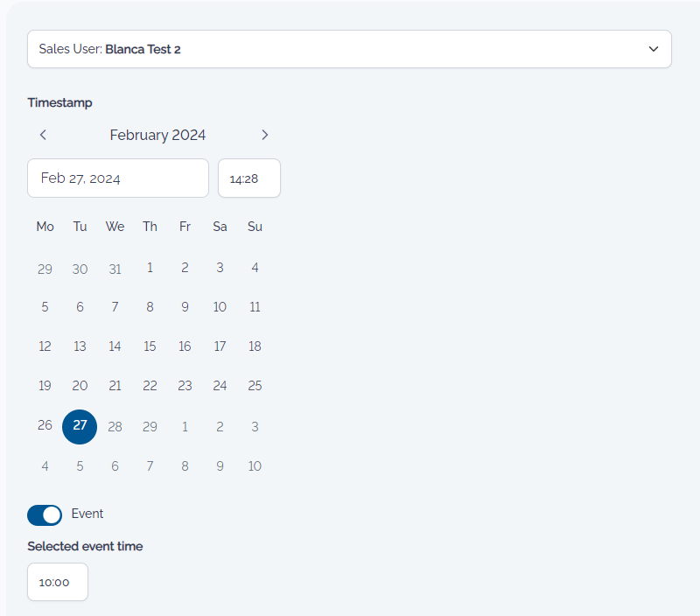Pick March 10 at grid end
Screen dimensions: 700x616
[x=255, y=466]
